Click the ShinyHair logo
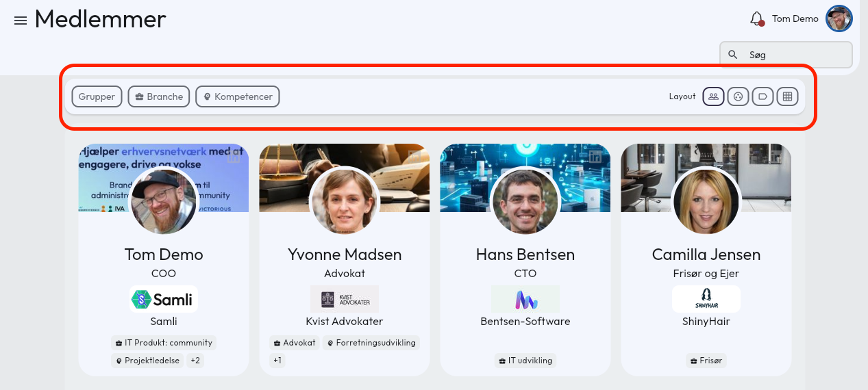The width and height of the screenshot is (868, 390). [x=706, y=299]
